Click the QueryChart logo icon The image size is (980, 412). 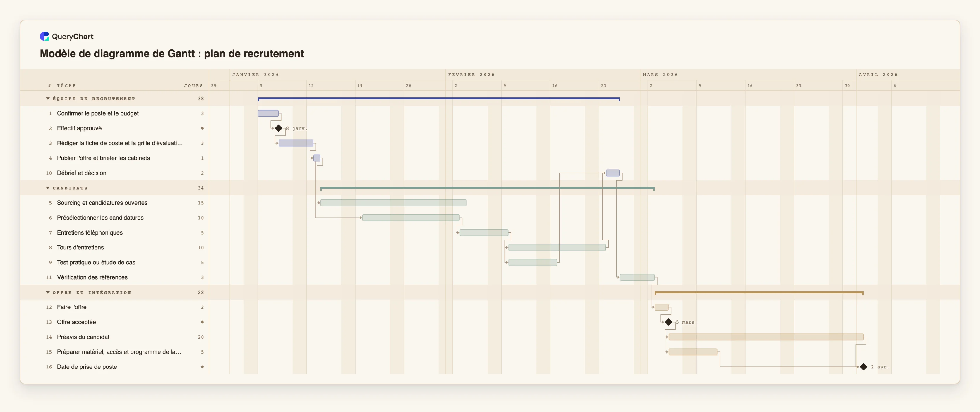[44, 37]
